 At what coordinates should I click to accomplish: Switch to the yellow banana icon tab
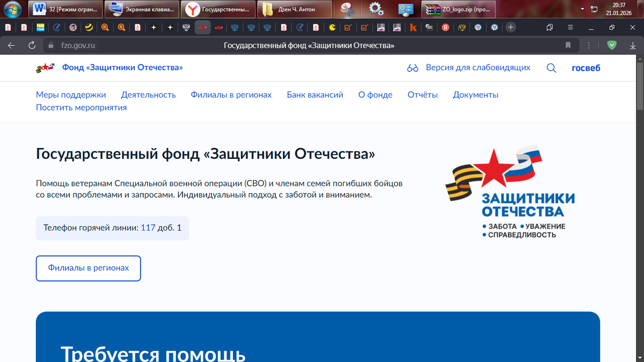tap(89, 27)
